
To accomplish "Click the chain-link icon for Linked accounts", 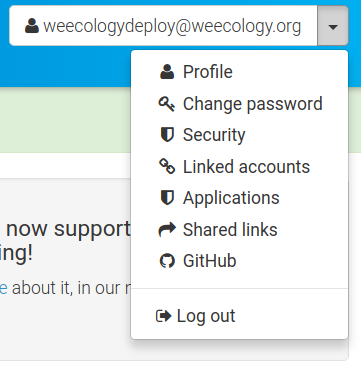I will pos(167,166).
